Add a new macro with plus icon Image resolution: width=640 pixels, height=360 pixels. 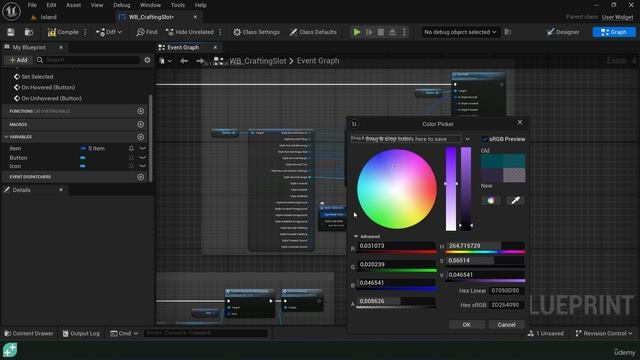tap(140, 124)
